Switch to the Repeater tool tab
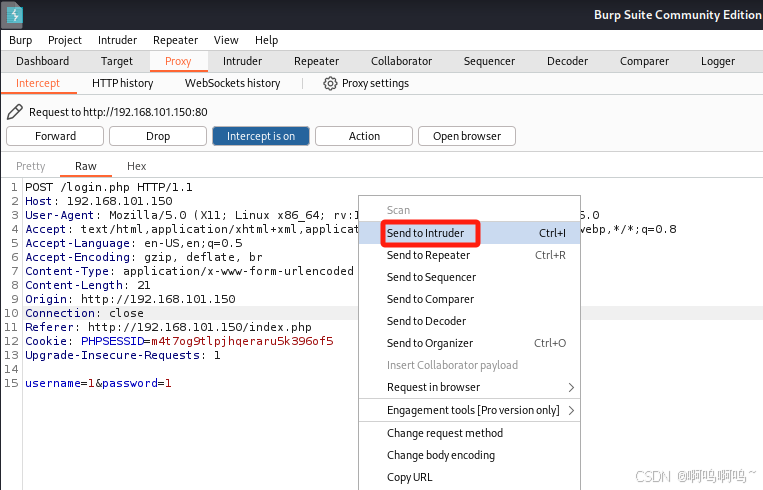Screen dimensions: 763x490 coord(316,61)
